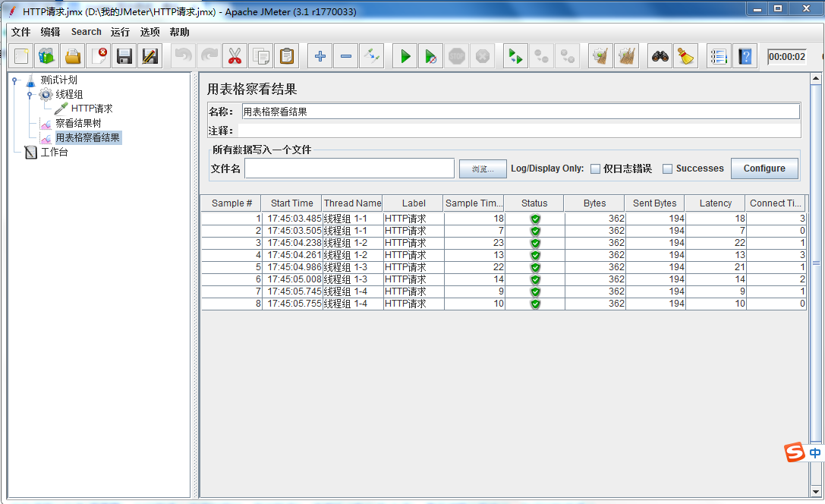The image size is (825, 504).
Task: Click the Clear All double-broom icon
Action: pyautogui.click(x=626, y=56)
